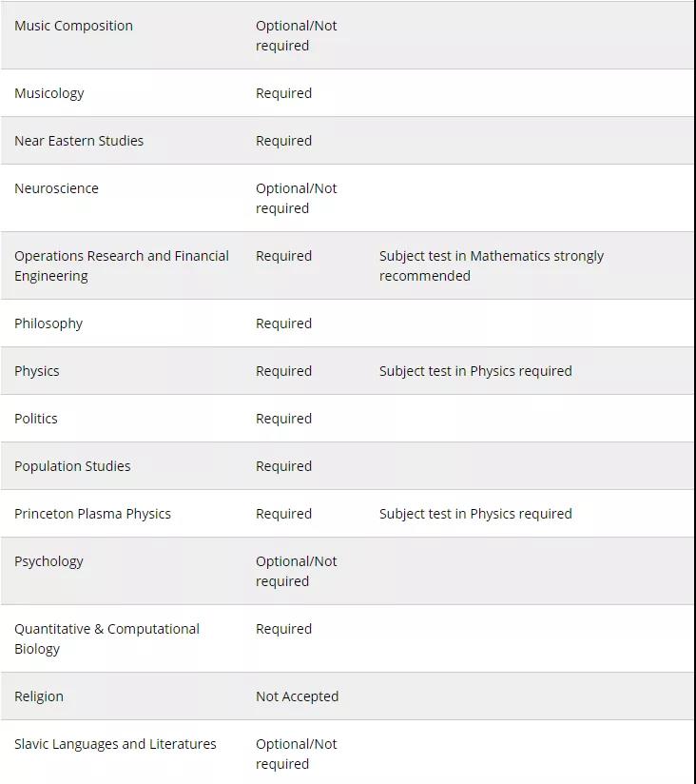
Task: Select Princeton Plasma Physics program name
Action: [x=92, y=514]
